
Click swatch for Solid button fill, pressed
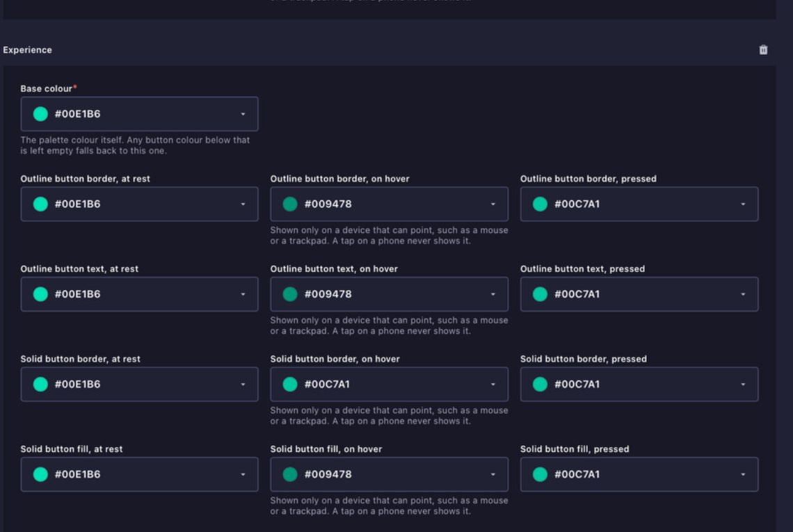[x=540, y=474]
